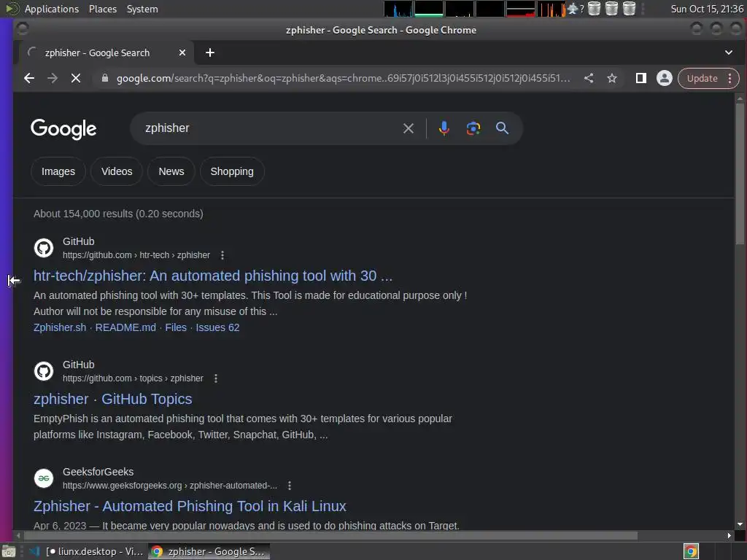Image resolution: width=747 pixels, height=560 pixels.
Task: Click the github.com › topics › zphisher URL
Action: pyautogui.click(x=133, y=378)
